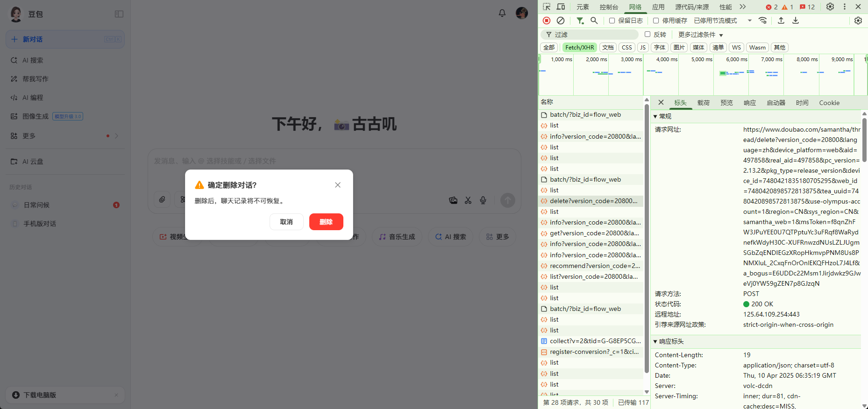Toggle the JS request filter
Image resolution: width=868 pixels, height=409 pixels.
click(x=643, y=48)
